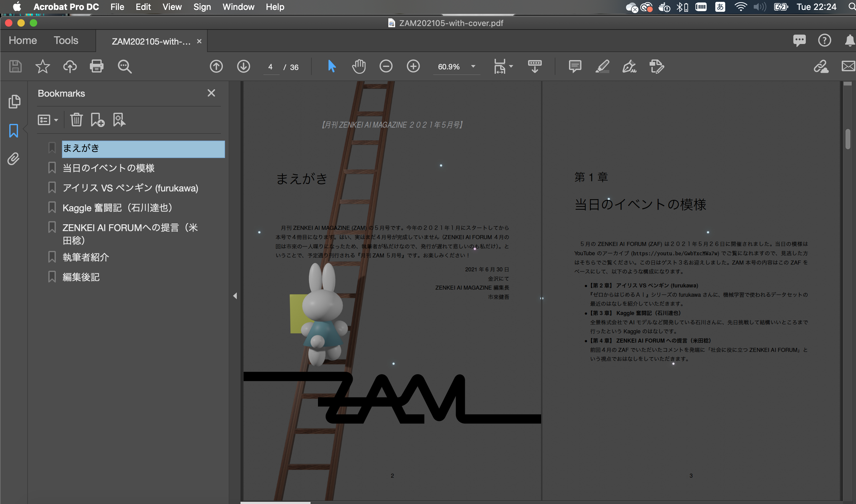Image resolution: width=856 pixels, height=504 pixels.
Task: Open the chat bubble icon in header
Action: click(x=799, y=41)
